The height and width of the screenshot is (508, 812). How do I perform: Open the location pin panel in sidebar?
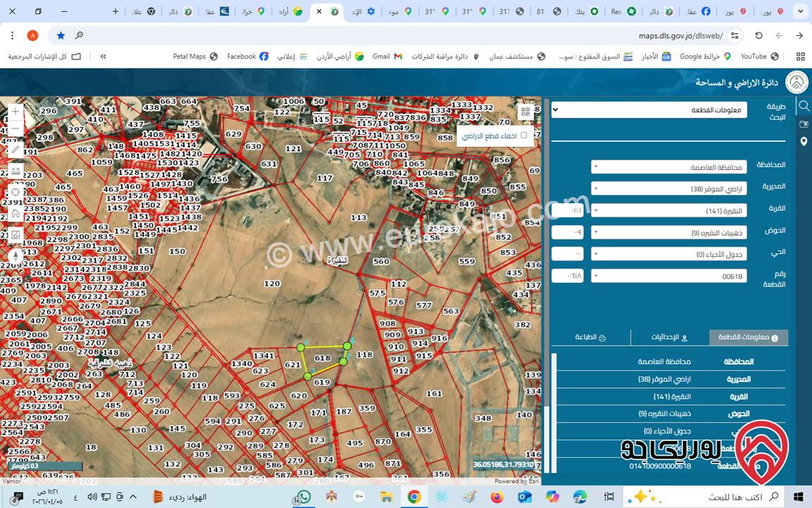tap(804, 142)
